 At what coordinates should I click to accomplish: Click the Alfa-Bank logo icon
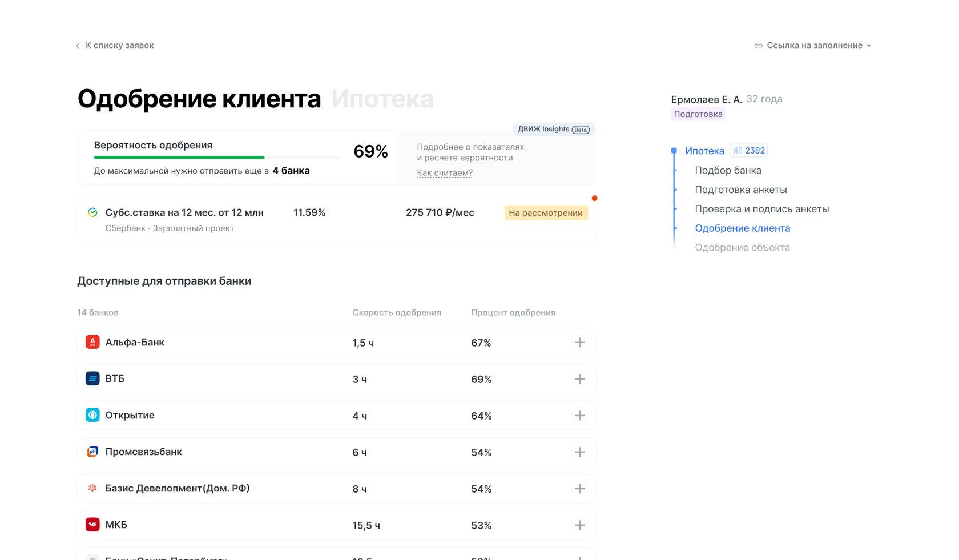[x=92, y=342]
